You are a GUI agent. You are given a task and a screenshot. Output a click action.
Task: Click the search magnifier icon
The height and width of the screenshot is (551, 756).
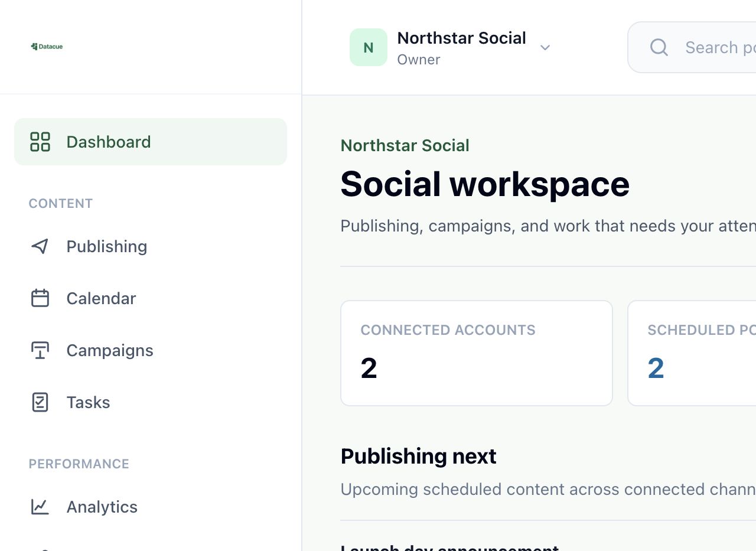659,47
